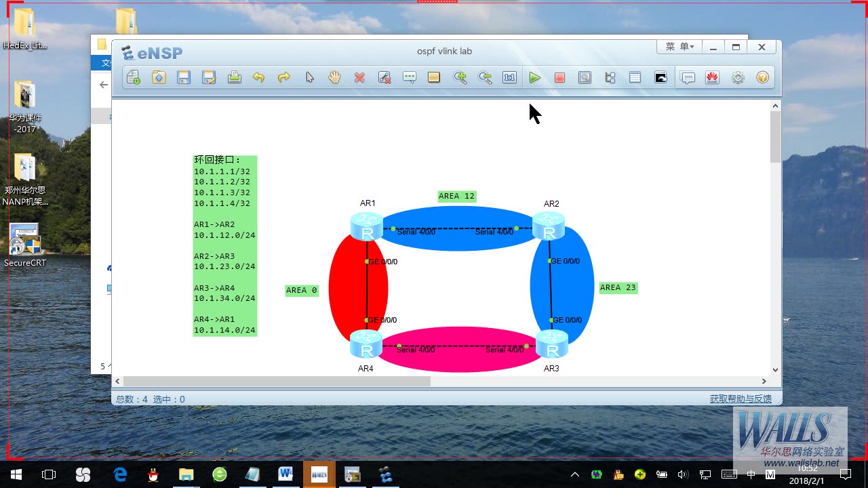This screenshot has width=868, height=488.
Task: Click the 总数：4 status bar entry
Action: pyautogui.click(x=132, y=399)
